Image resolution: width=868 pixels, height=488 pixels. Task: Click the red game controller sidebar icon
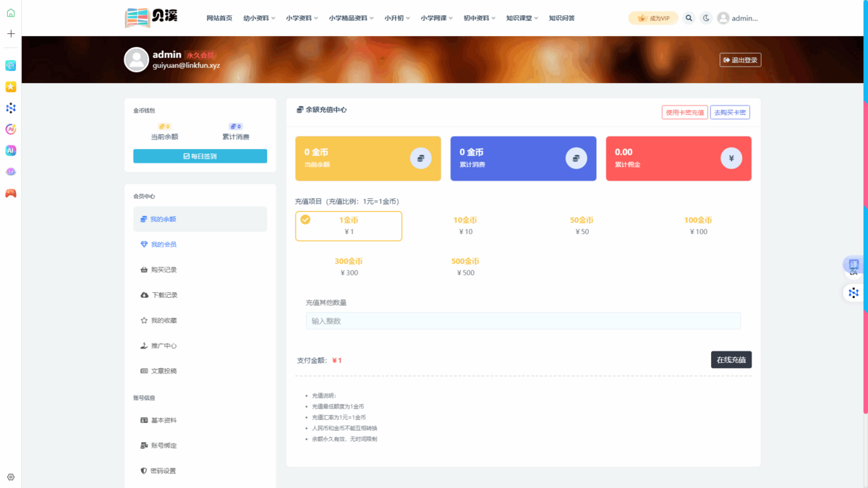pos(11,193)
